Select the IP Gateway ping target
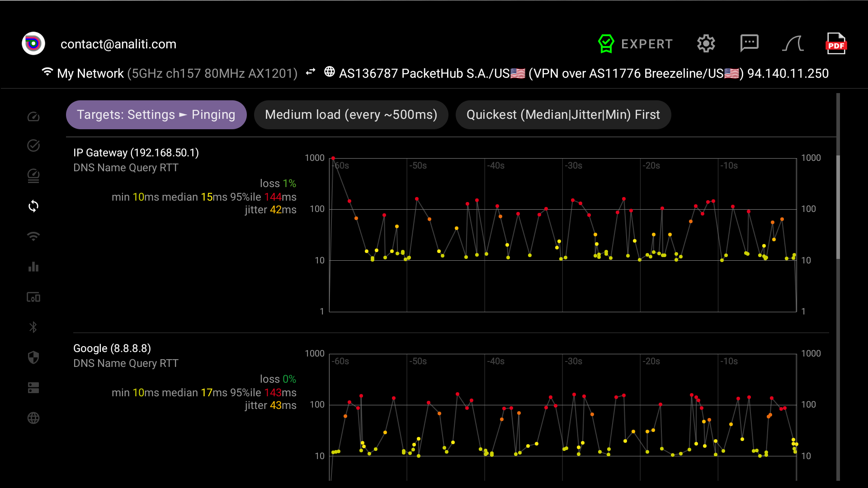868x488 pixels. point(136,153)
